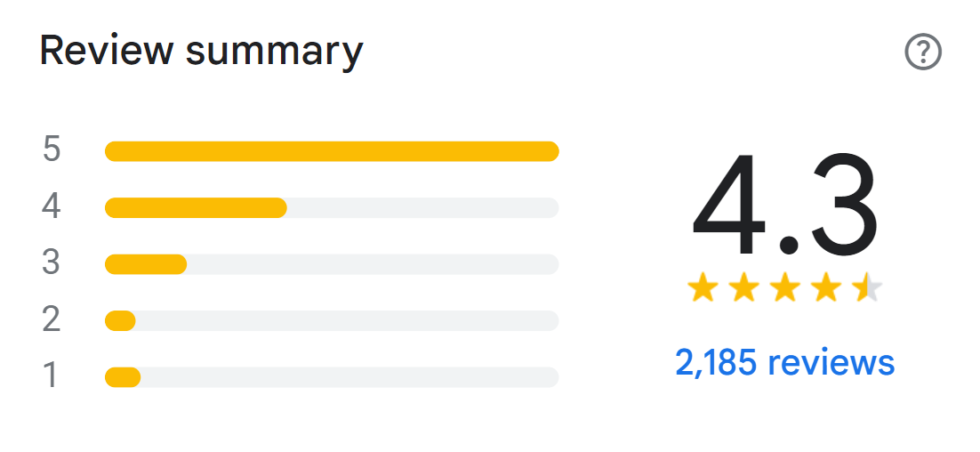Click the gray empty part of 1-star bar
Viewport: 980px width, 452px height.
349,377
